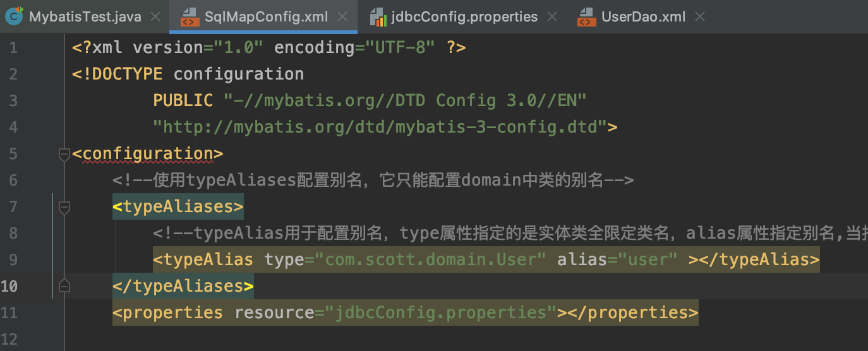Click the mybatis-3-config.dtd URL string
Viewport: 868px width, 351px height.
[380, 128]
